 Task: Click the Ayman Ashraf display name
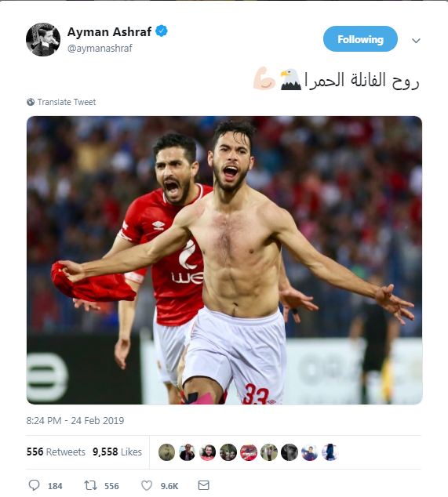pyautogui.click(x=110, y=31)
